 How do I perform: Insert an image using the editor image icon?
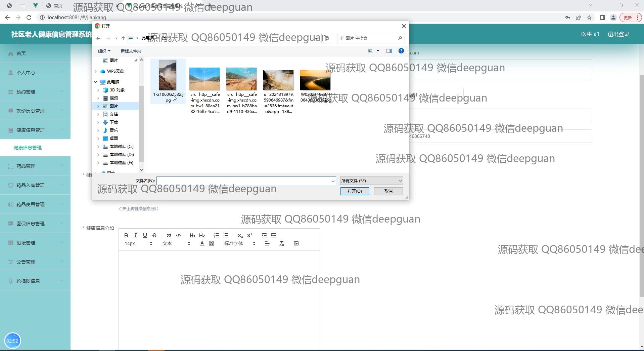pyautogui.click(x=296, y=243)
